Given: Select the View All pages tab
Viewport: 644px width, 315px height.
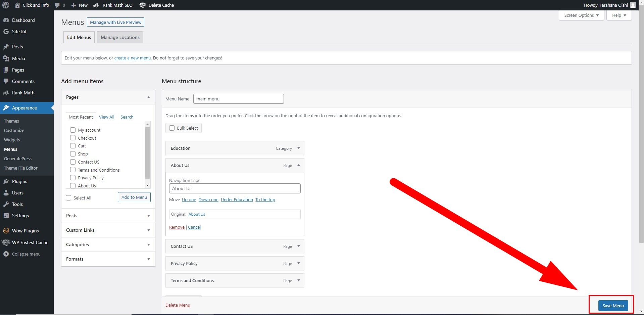Looking at the screenshot, I should (106, 117).
